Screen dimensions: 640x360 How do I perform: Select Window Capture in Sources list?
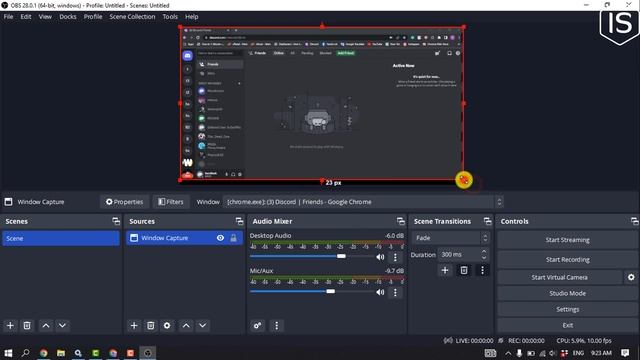[x=184, y=238]
